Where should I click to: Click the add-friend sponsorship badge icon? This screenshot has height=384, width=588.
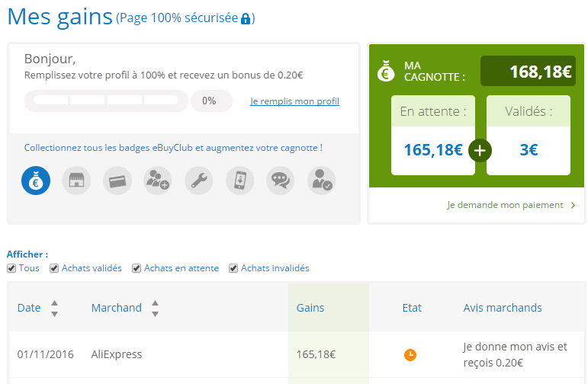(x=158, y=181)
